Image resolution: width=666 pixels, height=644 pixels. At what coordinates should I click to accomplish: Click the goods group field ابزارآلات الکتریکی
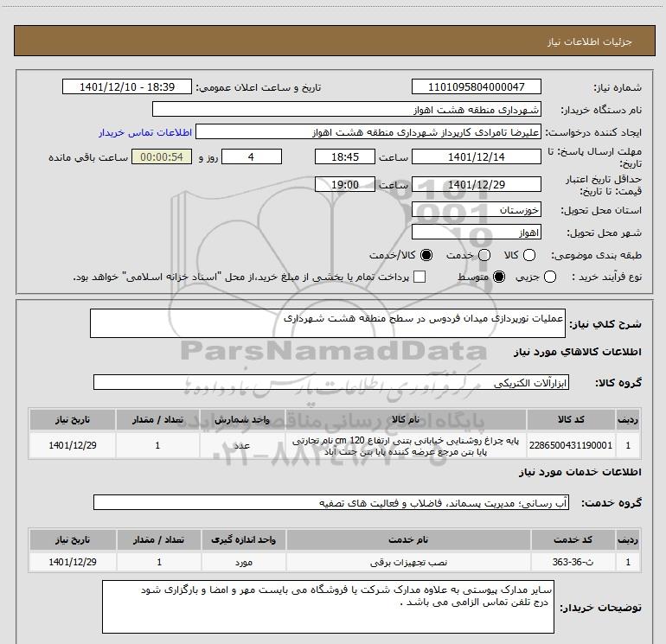coord(331,382)
